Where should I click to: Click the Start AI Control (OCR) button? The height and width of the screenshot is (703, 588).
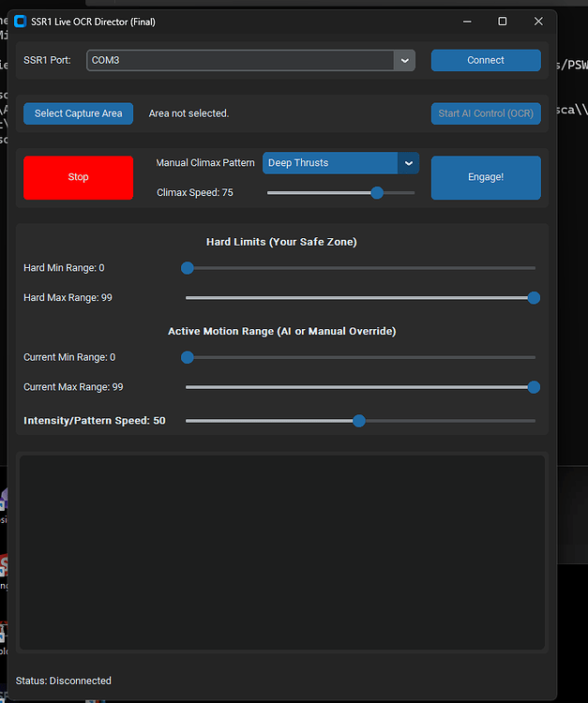pyautogui.click(x=485, y=113)
